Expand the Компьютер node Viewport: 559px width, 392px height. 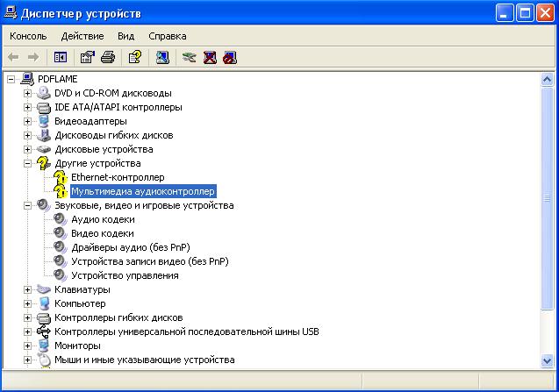tap(27, 303)
